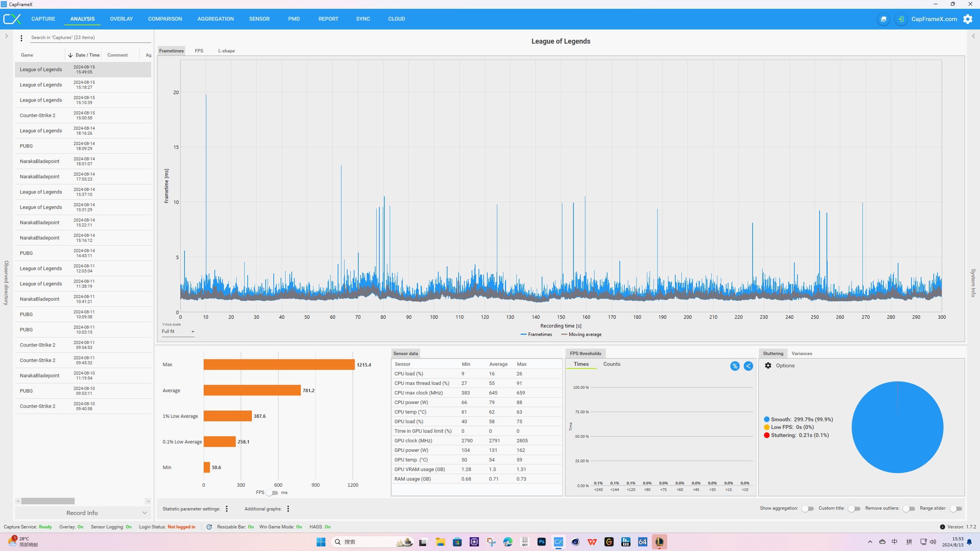Enable Range slider toggle
Viewport: 980px width, 551px height.
point(955,509)
